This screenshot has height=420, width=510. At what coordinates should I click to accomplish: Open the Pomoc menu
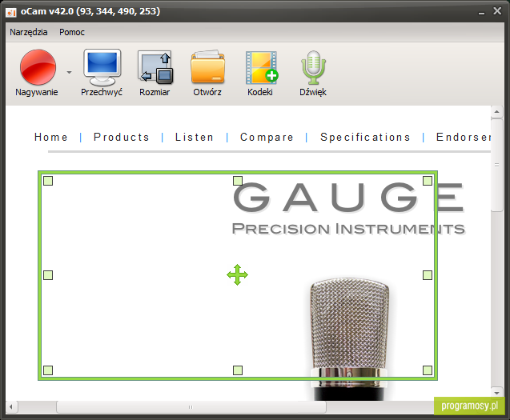coord(72,32)
